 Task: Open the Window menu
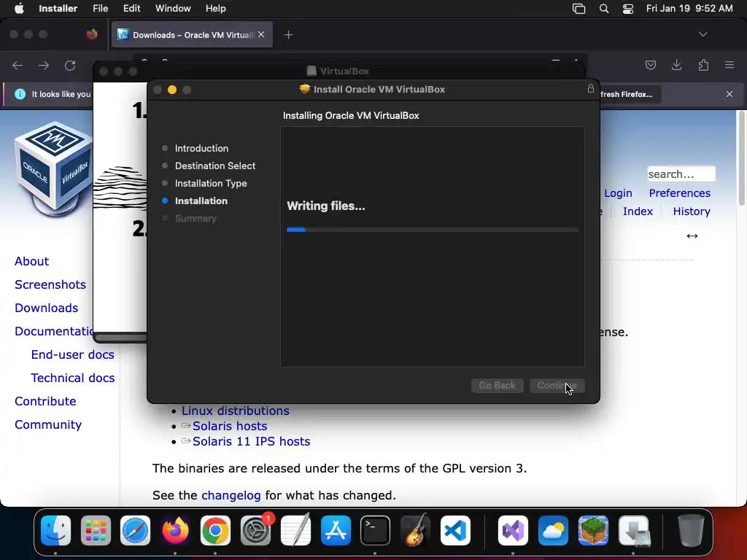(x=173, y=9)
